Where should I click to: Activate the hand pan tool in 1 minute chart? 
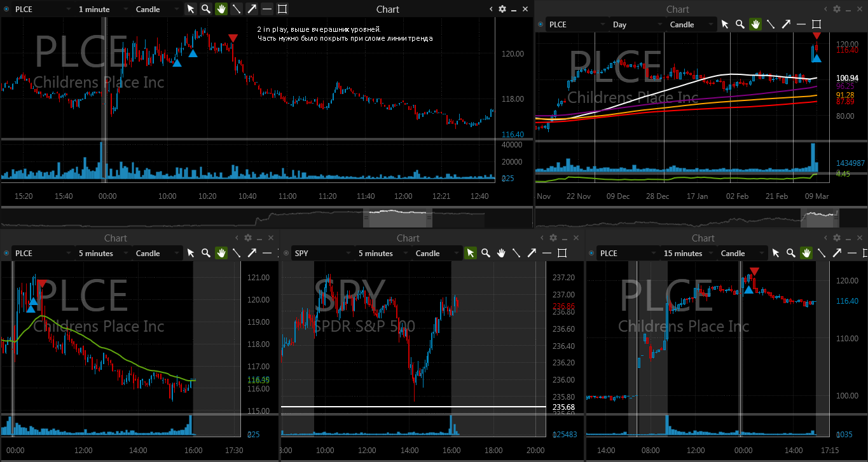[221, 9]
